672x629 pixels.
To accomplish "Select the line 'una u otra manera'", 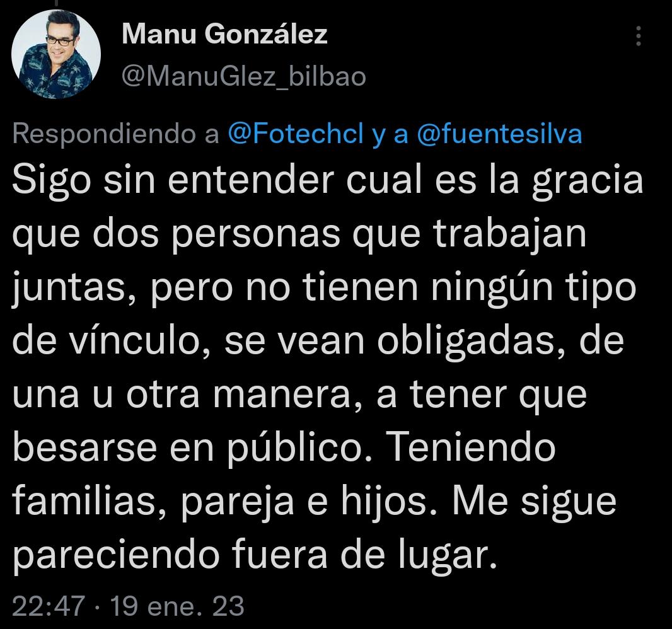I will click(299, 395).
